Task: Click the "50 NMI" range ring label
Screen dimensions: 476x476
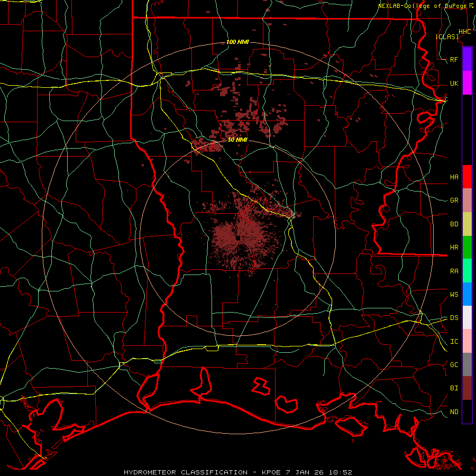Action: [237, 140]
